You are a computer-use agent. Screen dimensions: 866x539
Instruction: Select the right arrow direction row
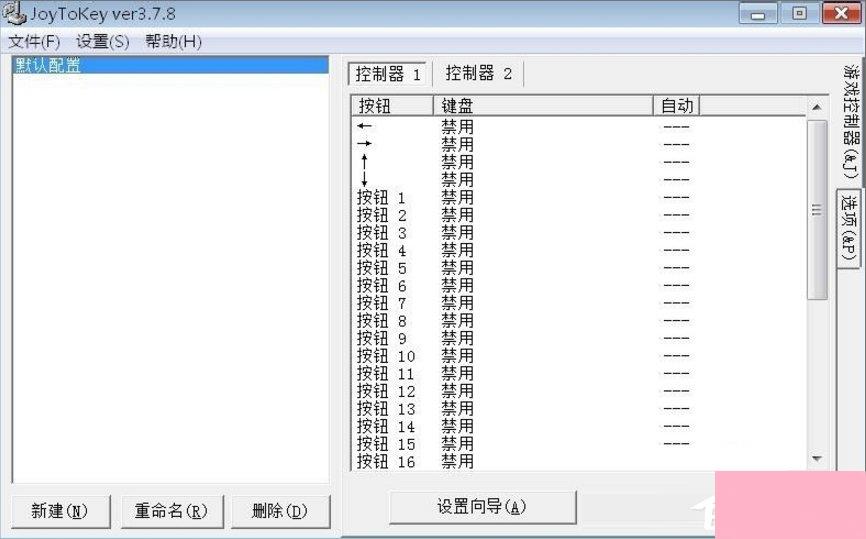pyautogui.click(x=578, y=144)
